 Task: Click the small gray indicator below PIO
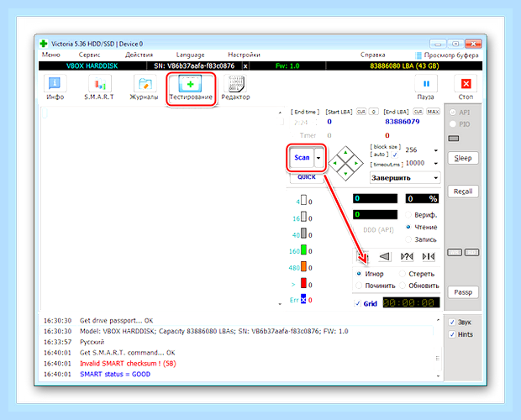454,138
